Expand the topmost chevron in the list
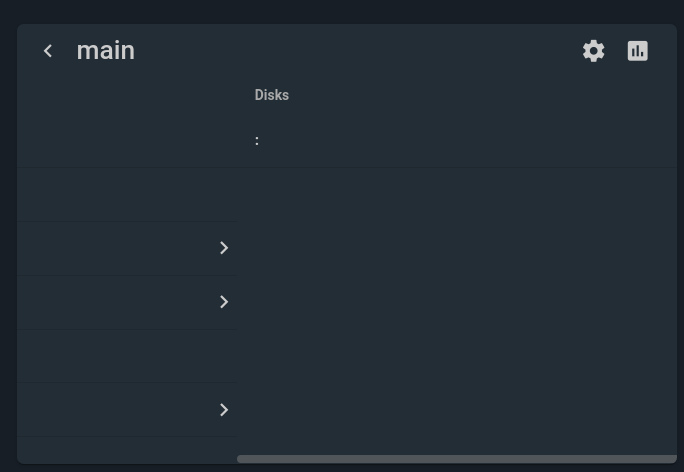The image size is (684, 472). (224, 248)
